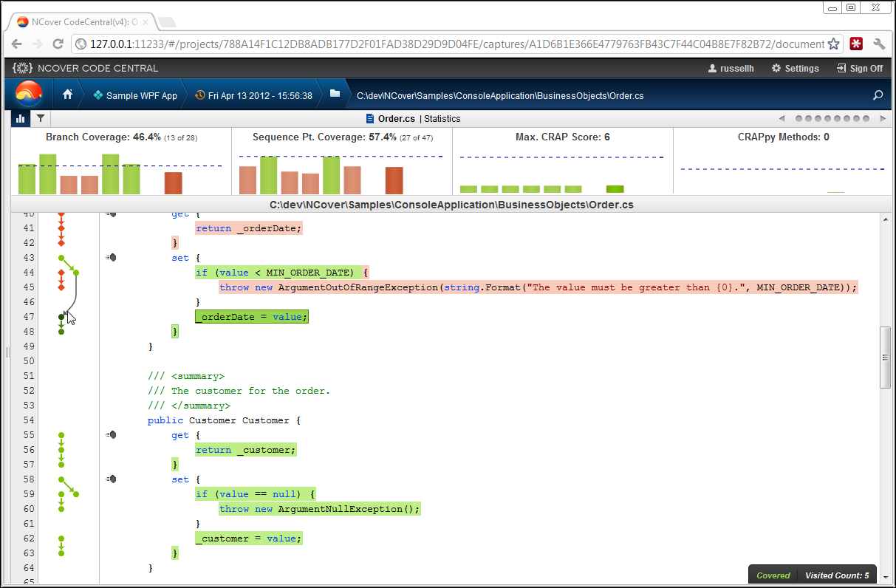Viewport: 896px width, 588px height.
Task: Click 'throw new ArgumentNullException();' line
Action: [320, 509]
